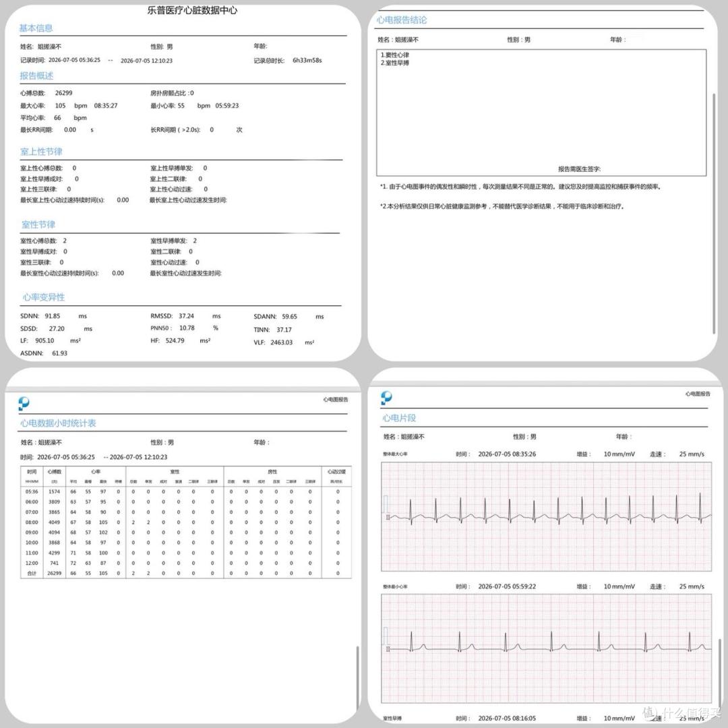Click the 室性节律 section heading
The image size is (728, 728).
click(38, 224)
